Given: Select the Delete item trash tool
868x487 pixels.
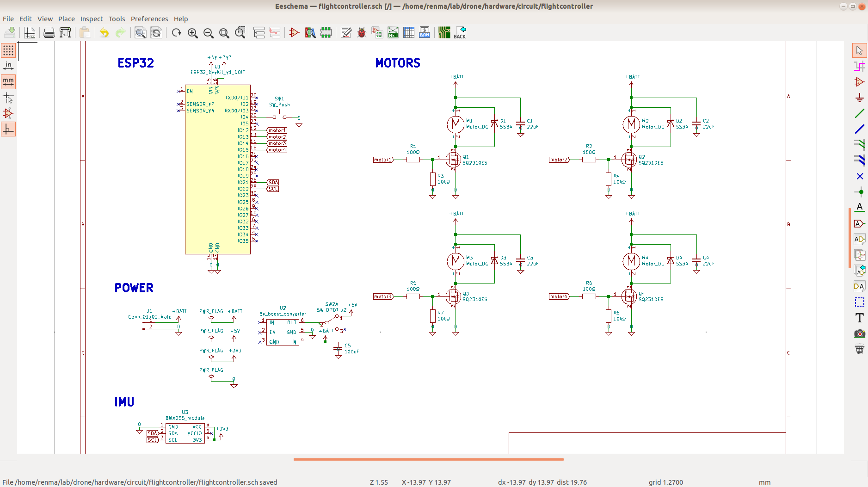Looking at the screenshot, I should click(x=860, y=349).
